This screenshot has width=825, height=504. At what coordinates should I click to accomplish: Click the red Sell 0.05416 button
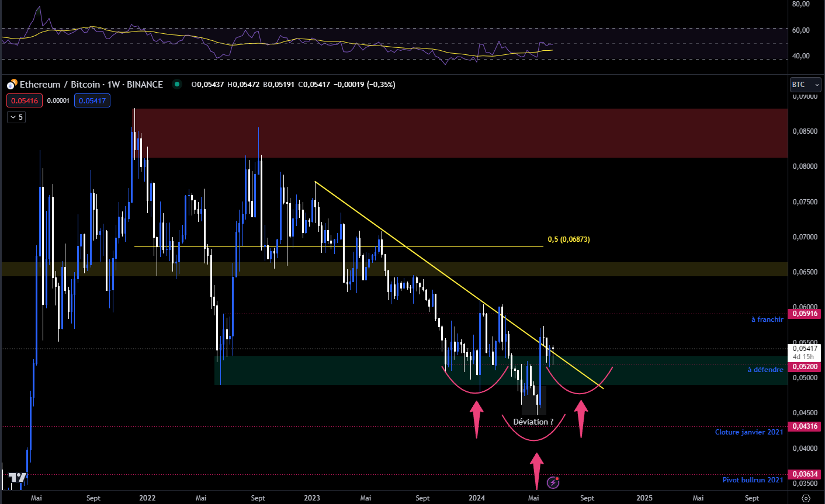[24, 100]
